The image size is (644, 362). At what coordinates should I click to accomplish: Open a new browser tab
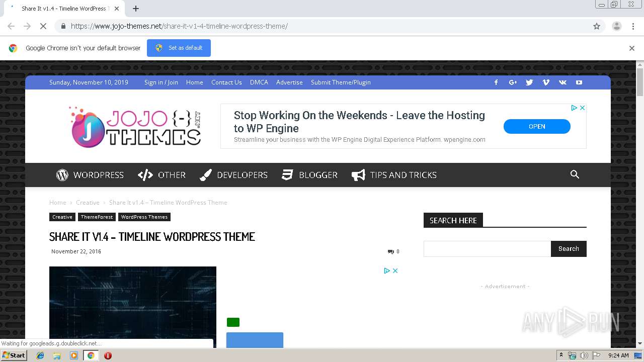(136, 9)
